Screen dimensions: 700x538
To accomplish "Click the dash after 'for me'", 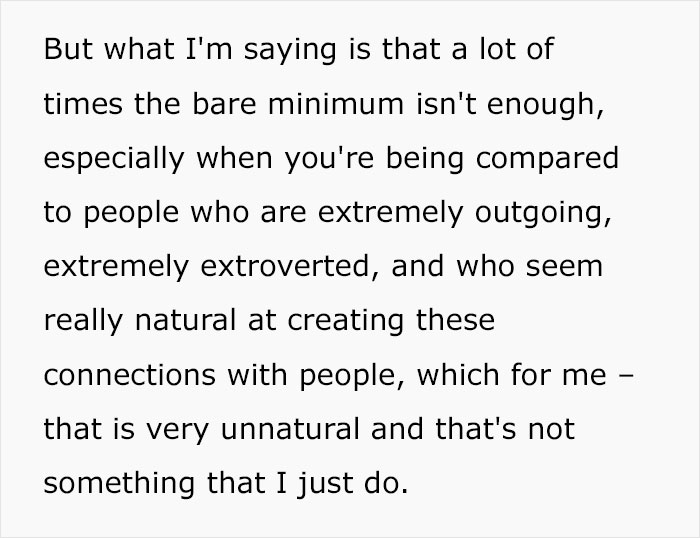I will click(627, 377).
